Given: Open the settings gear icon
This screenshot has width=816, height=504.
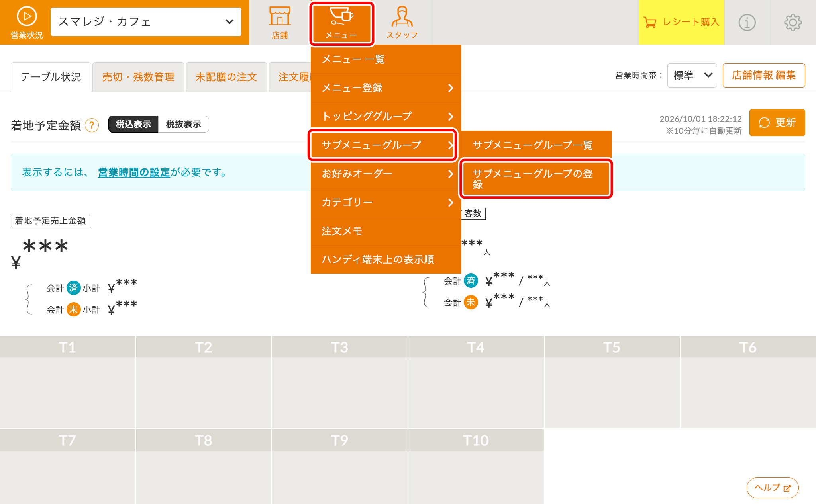Looking at the screenshot, I should [x=793, y=22].
